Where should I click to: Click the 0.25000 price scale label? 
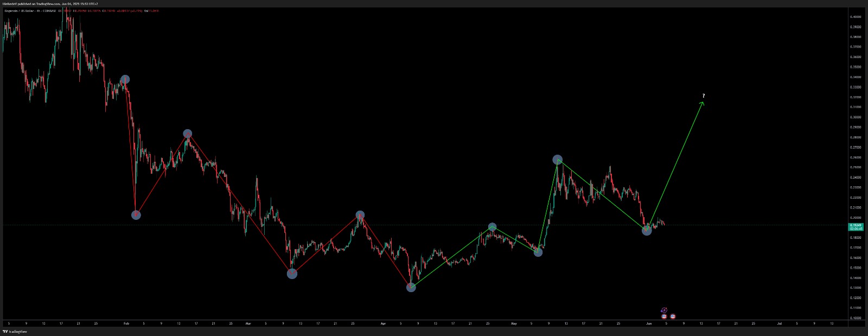coord(856,167)
